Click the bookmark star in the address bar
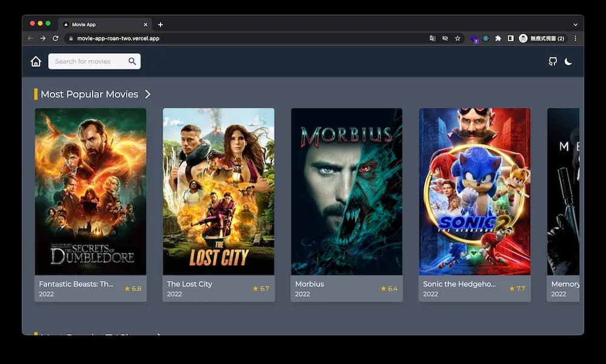 point(457,38)
